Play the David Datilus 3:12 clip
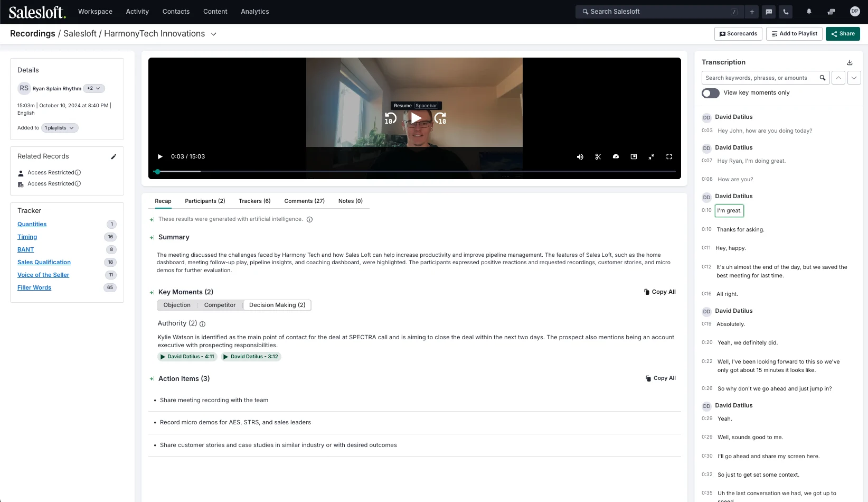 (251, 357)
